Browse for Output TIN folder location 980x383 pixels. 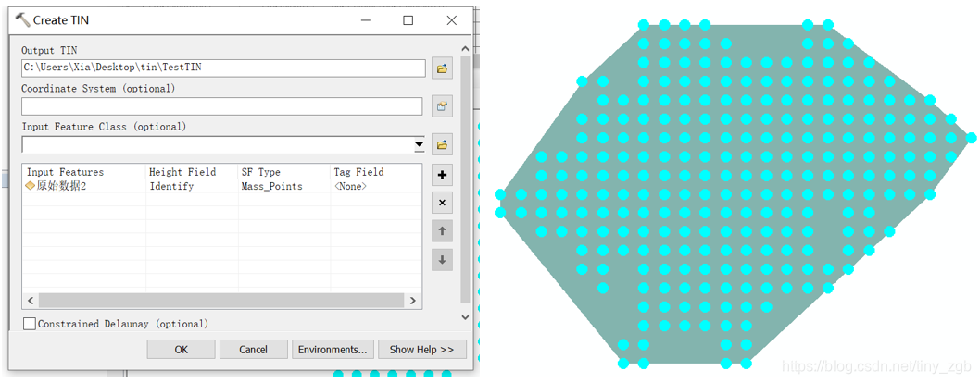[x=442, y=68]
